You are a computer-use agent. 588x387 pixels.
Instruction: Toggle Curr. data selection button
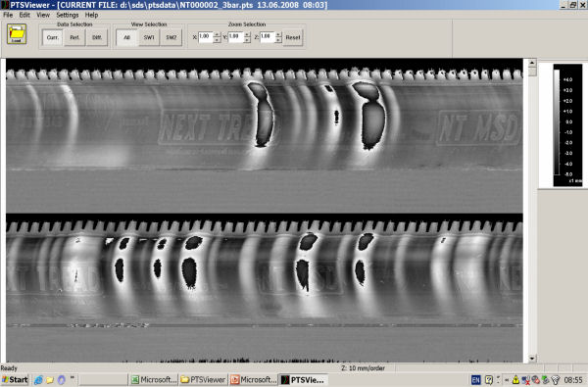53,37
